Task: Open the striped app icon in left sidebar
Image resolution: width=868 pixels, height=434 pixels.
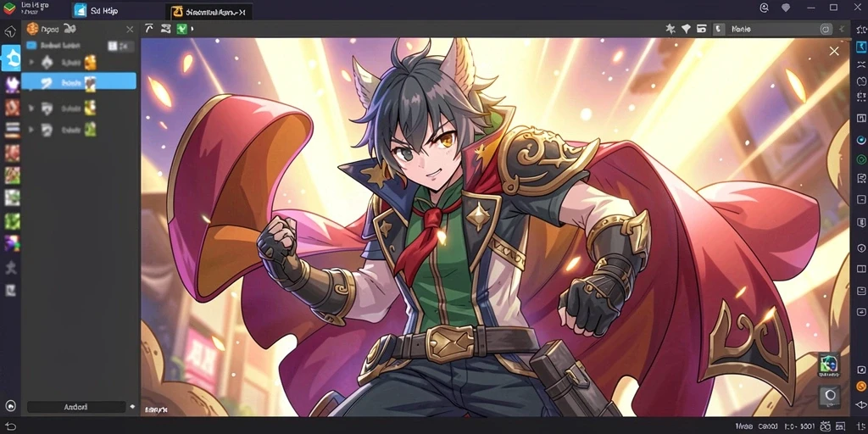Action: (x=12, y=130)
